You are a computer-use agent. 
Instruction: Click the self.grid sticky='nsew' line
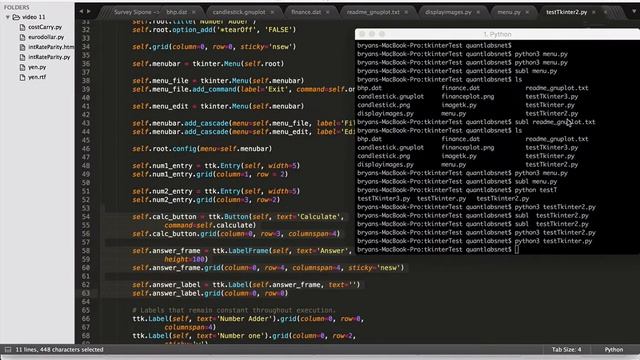pos(214,47)
